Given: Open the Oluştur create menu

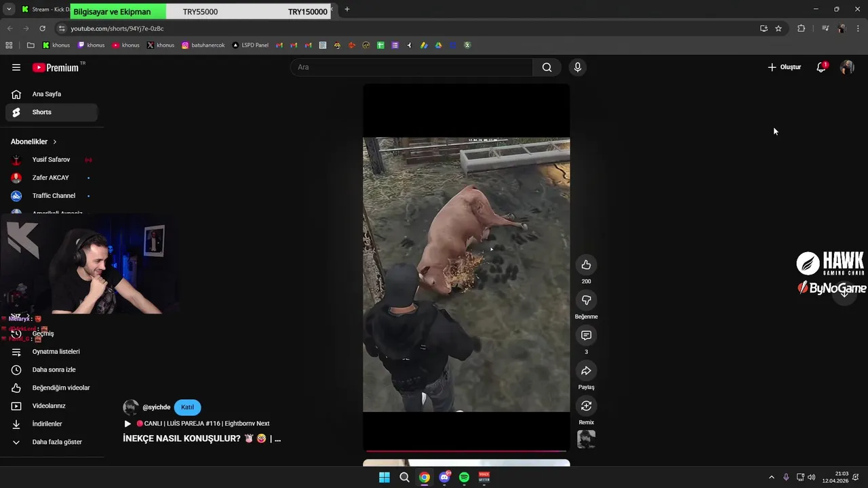Looking at the screenshot, I should point(784,67).
